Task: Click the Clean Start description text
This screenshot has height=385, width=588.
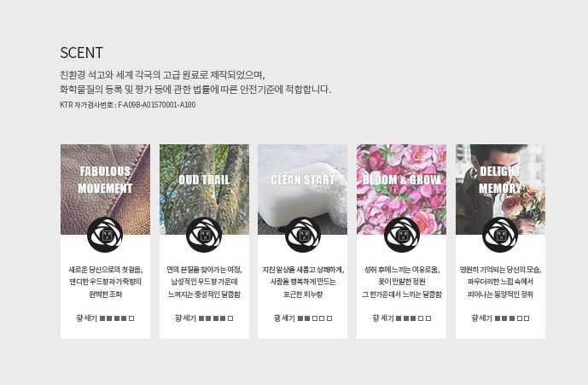Action: [x=303, y=282]
